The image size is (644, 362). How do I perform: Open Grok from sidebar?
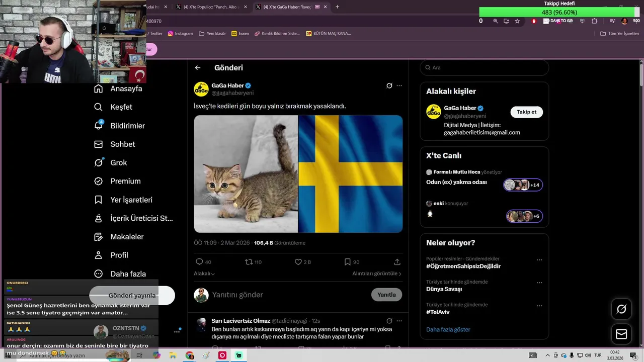111,163
